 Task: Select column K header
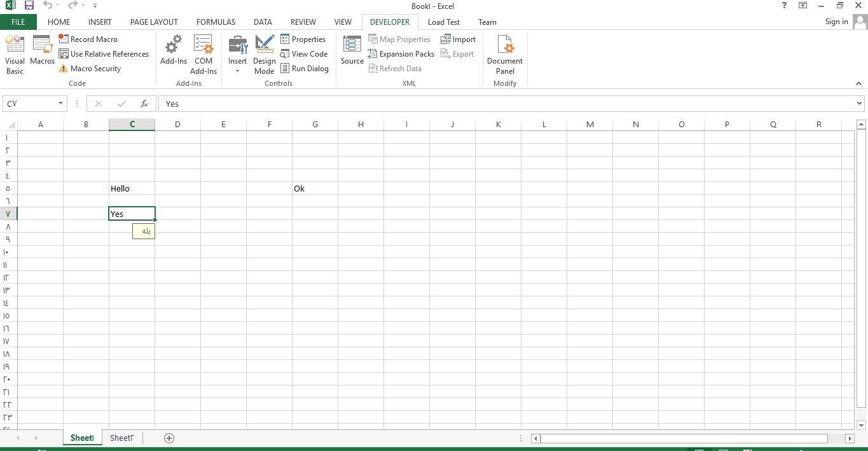pos(498,125)
